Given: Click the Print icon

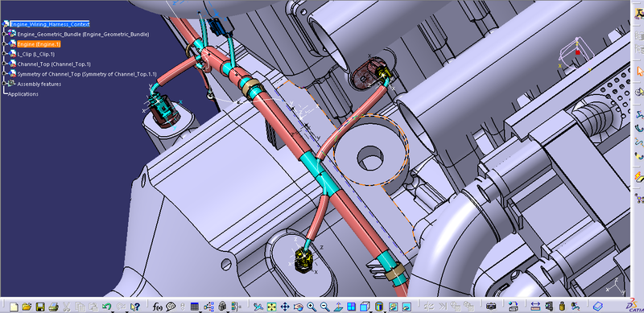Looking at the screenshot, I should (53, 307).
